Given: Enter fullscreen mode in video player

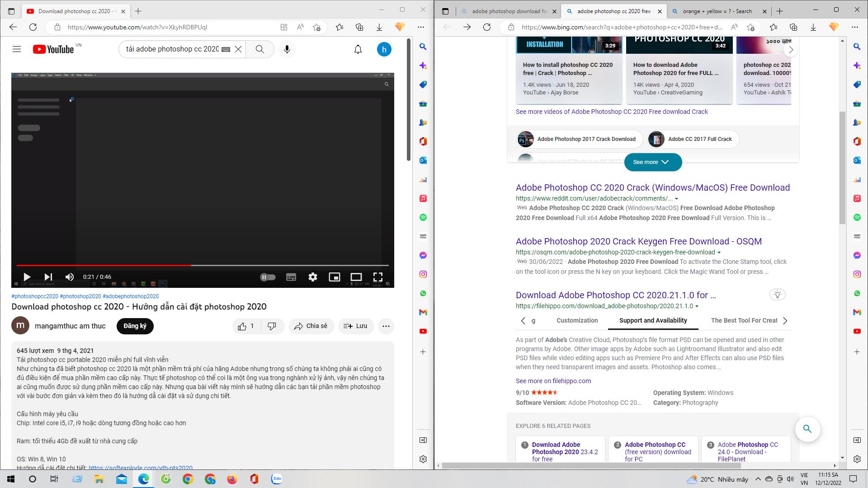Looking at the screenshot, I should (x=377, y=277).
